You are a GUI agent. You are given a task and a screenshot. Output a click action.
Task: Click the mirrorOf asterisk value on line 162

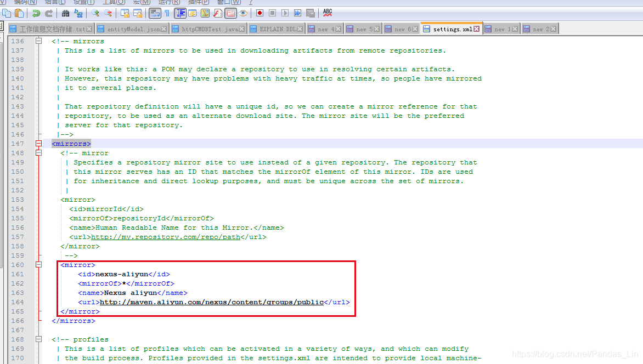124,283
